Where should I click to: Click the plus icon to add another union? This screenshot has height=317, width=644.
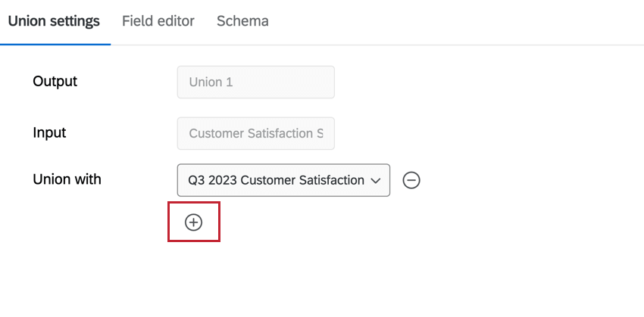[x=194, y=222]
